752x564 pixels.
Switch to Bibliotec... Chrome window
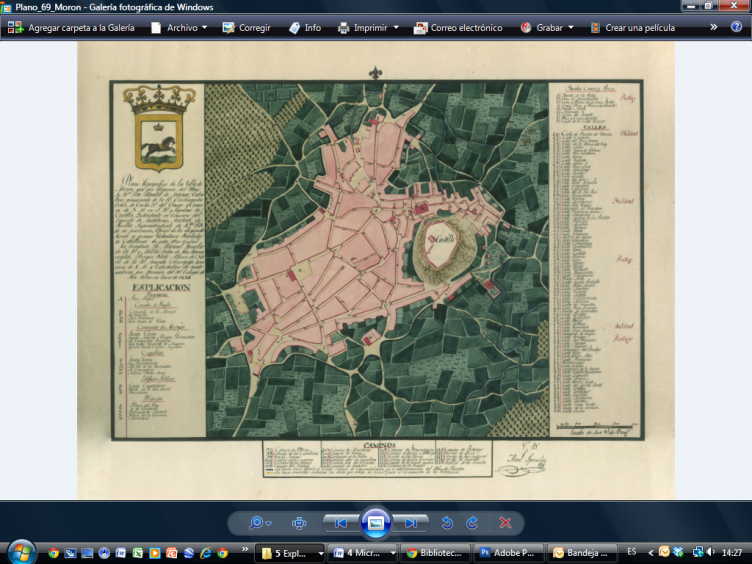tap(435, 553)
